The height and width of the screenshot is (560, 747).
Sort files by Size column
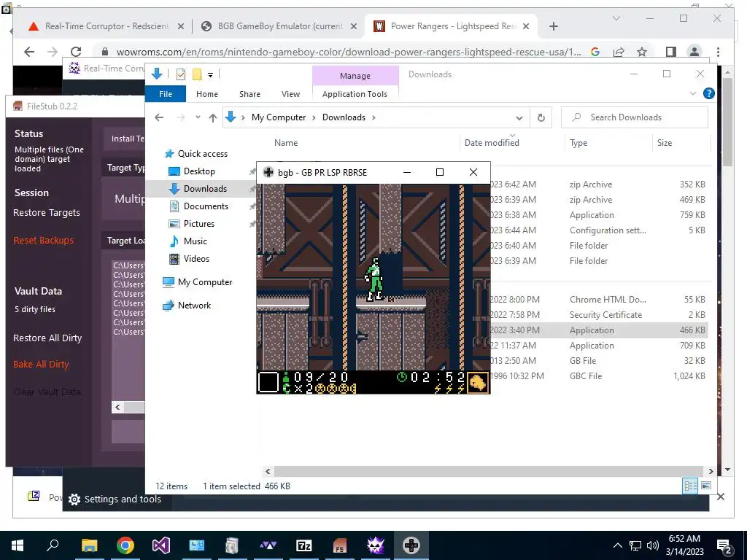[x=664, y=143]
